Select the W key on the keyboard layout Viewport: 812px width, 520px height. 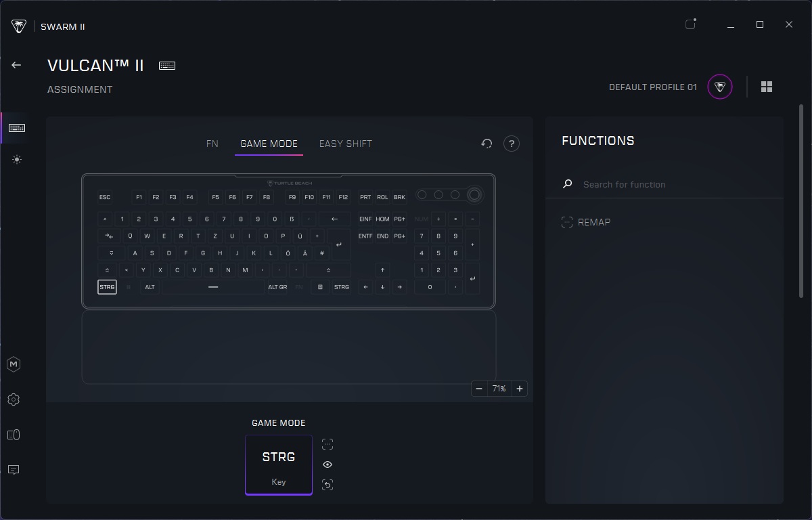click(x=147, y=236)
